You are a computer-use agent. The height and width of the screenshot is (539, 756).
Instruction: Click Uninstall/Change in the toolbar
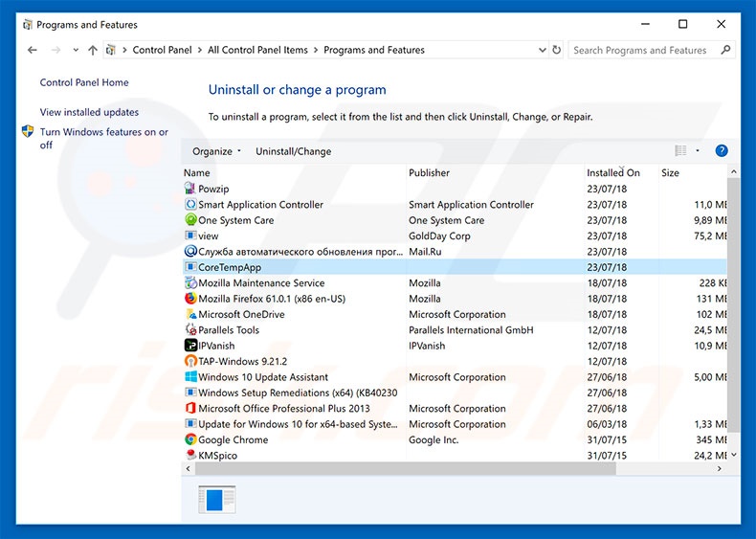293,151
